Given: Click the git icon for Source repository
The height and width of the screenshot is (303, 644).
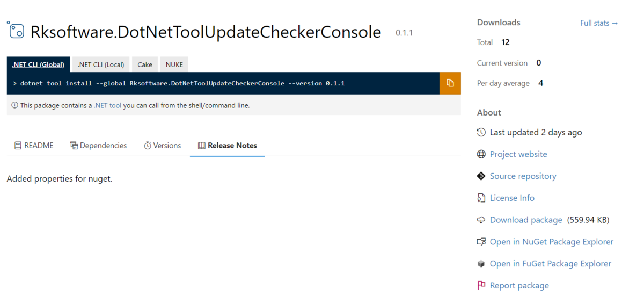Looking at the screenshot, I should coord(481,176).
